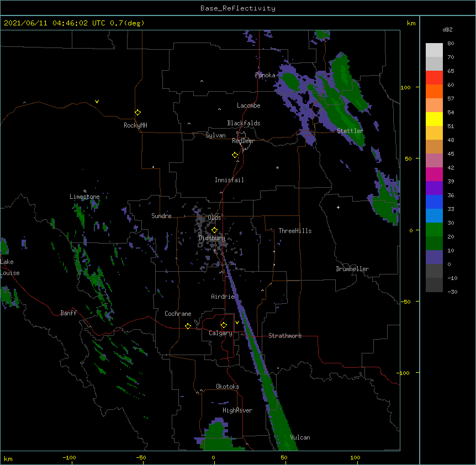The width and height of the screenshot is (476, 465).
Task: Pick the Olds city label
Action: pos(214,218)
